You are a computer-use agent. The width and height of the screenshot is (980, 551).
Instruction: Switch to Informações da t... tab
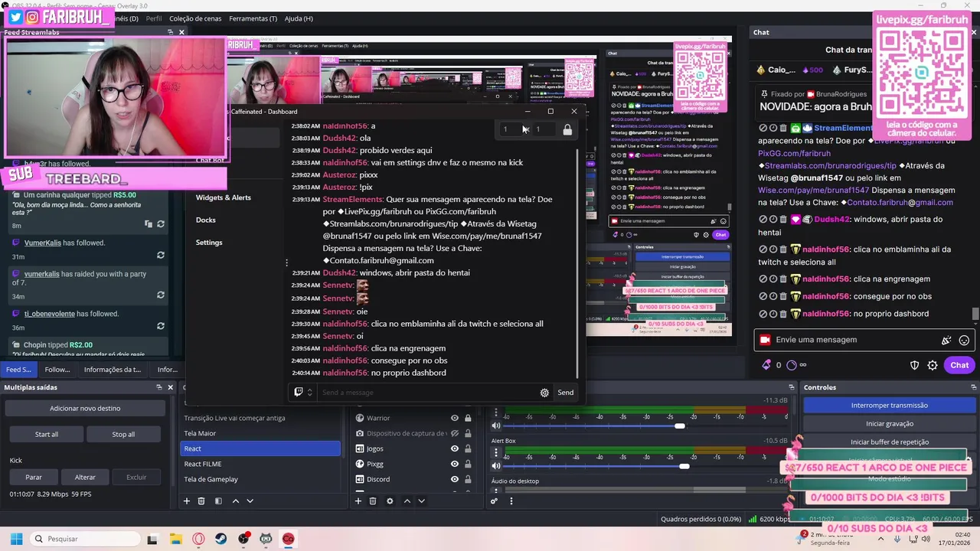tap(112, 370)
